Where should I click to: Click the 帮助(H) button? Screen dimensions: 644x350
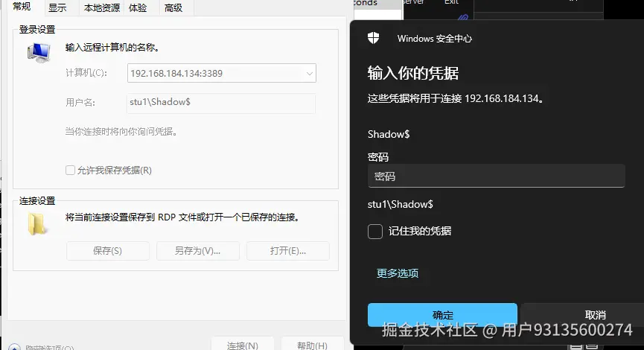(x=312, y=344)
